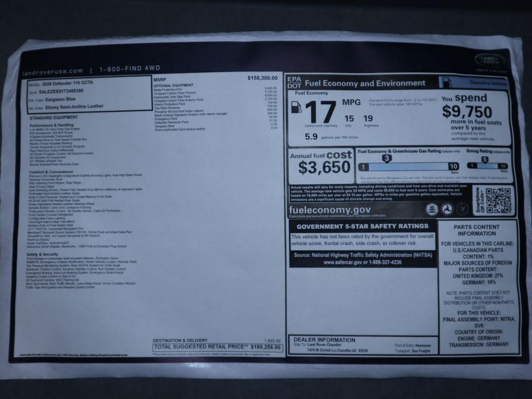
Task: Click the Government 5-Star Safety Ratings header
Action: [362, 226]
